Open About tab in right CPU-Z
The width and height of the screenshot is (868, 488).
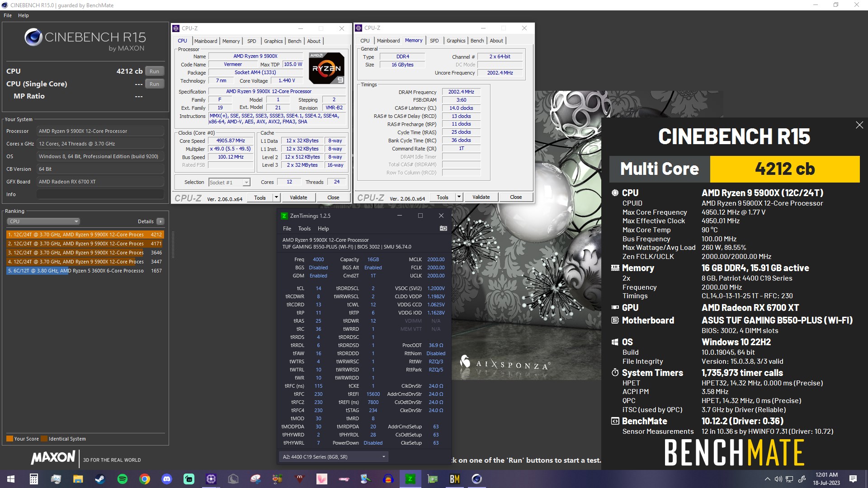496,41
